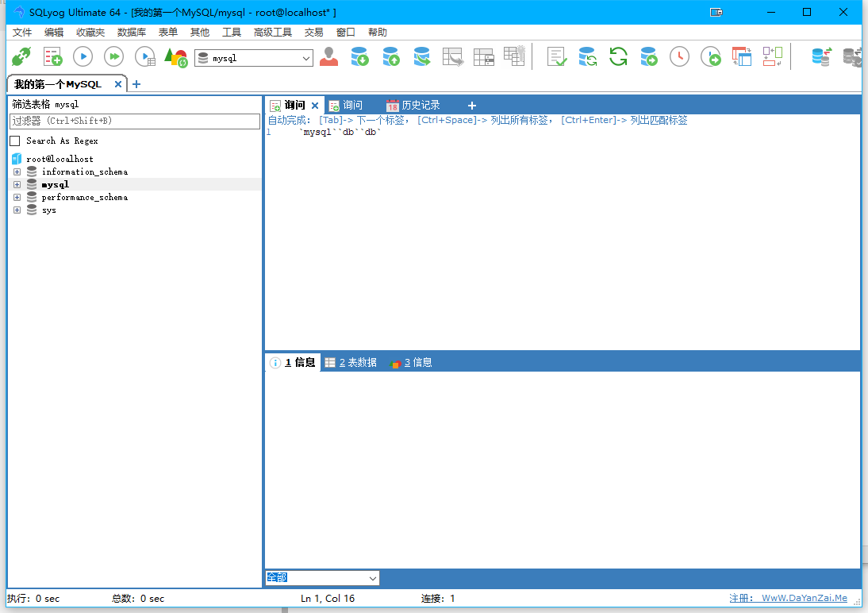The width and height of the screenshot is (868, 613).
Task: Switch to the second 询问 query tab
Action: (346, 106)
